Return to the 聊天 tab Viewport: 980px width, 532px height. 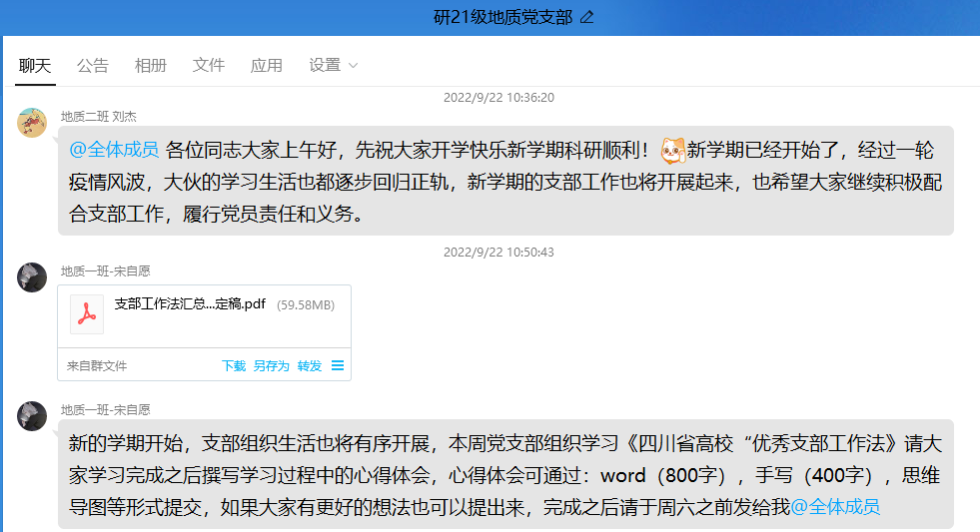tap(35, 65)
